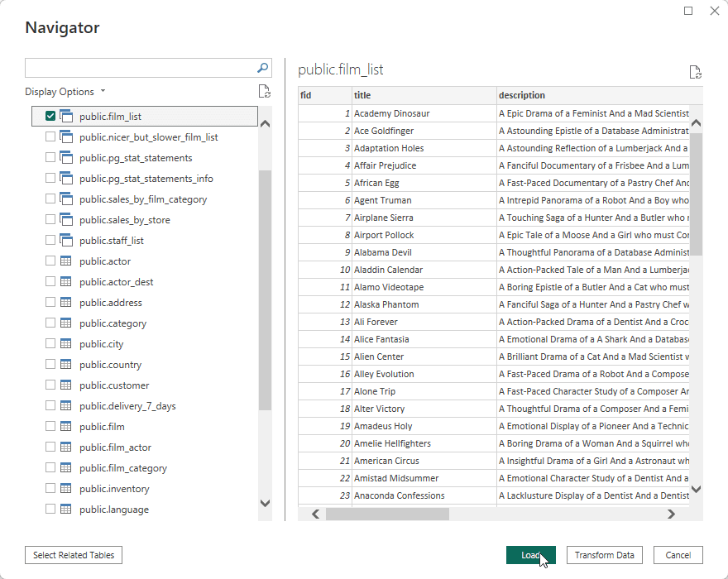Click the fid column header
This screenshot has height=579, width=728.
pos(324,95)
